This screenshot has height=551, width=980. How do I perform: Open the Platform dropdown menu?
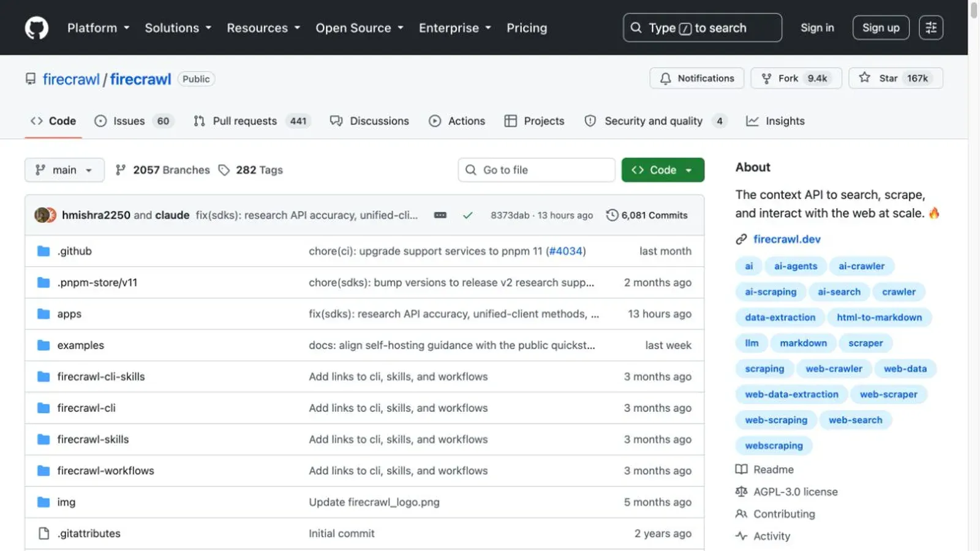pyautogui.click(x=99, y=28)
